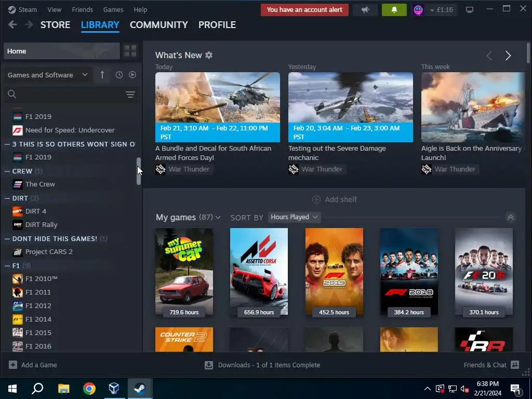Collapse the DIRT collection
The image size is (532, 399).
point(7,198)
